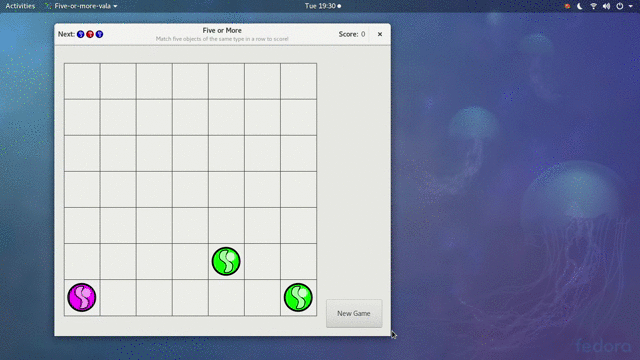Image resolution: width=640 pixels, height=360 pixels.
Task: Open the Five-or-more-vala application menu
Action: coord(81,6)
